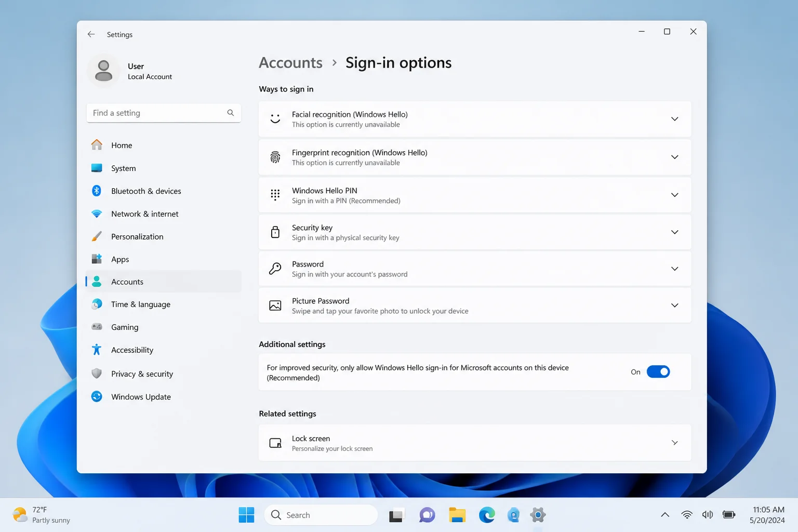Screen dimensions: 798x532
Task: Open Personalization settings
Action: click(x=164, y=236)
